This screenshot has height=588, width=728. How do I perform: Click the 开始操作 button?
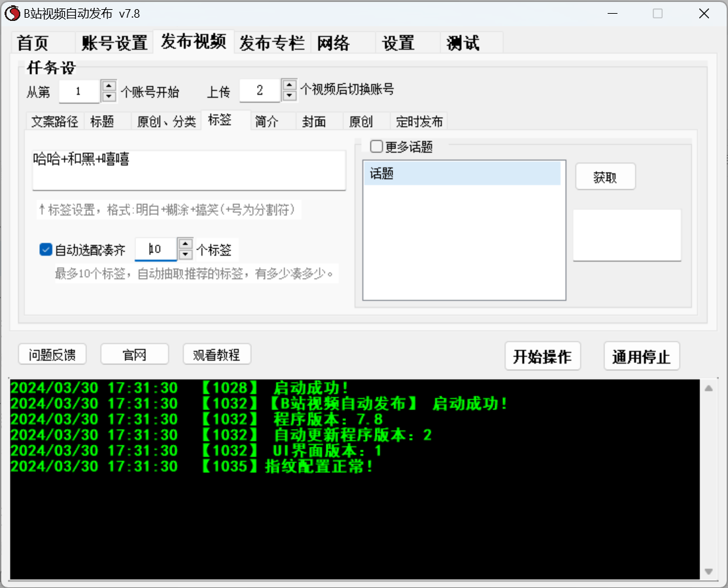[x=542, y=356]
